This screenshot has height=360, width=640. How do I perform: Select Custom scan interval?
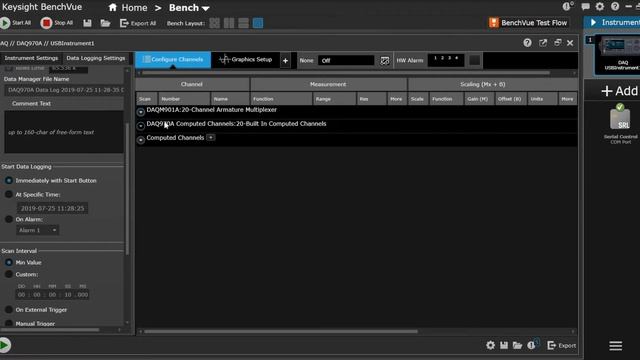point(9,274)
